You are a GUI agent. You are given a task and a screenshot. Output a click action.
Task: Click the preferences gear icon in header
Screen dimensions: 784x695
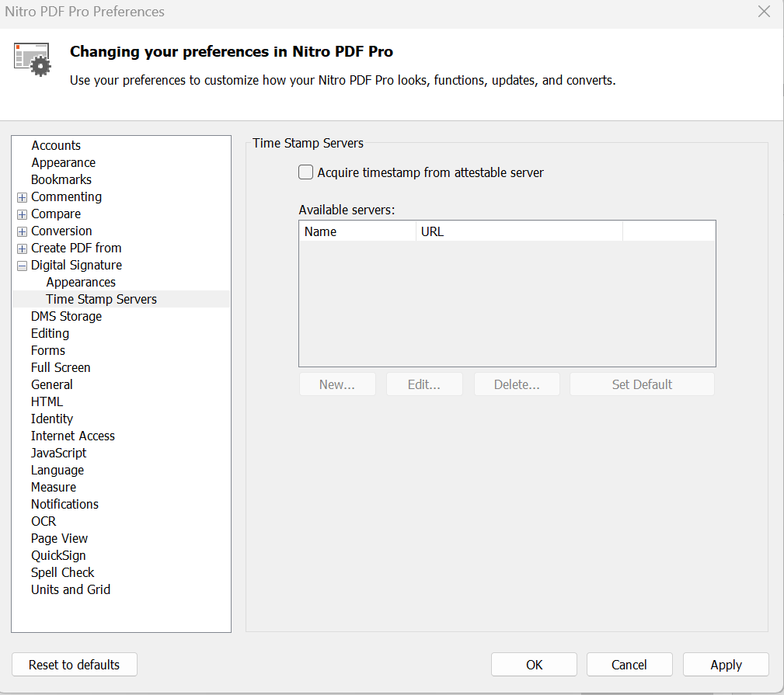33,60
